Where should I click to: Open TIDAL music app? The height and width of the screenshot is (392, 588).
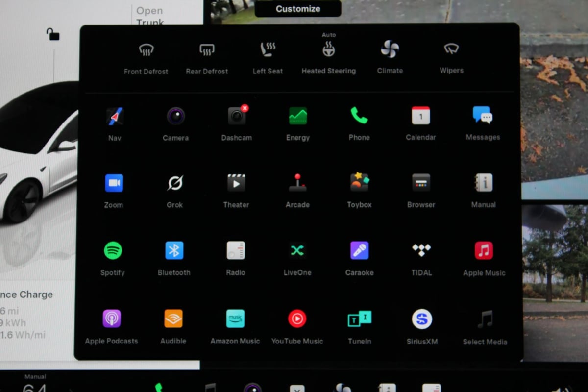click(x=421, y=251)
